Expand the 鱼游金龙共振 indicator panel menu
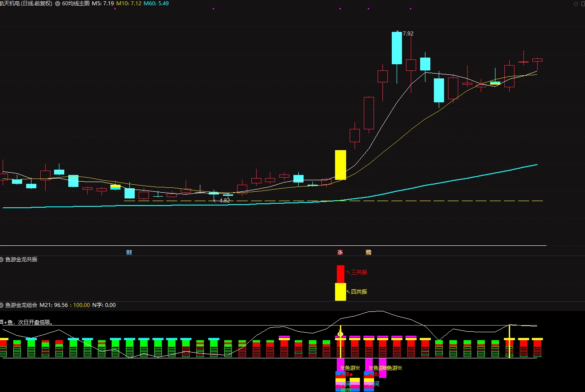Screen dimensions: 585x392 coord(2,260)
